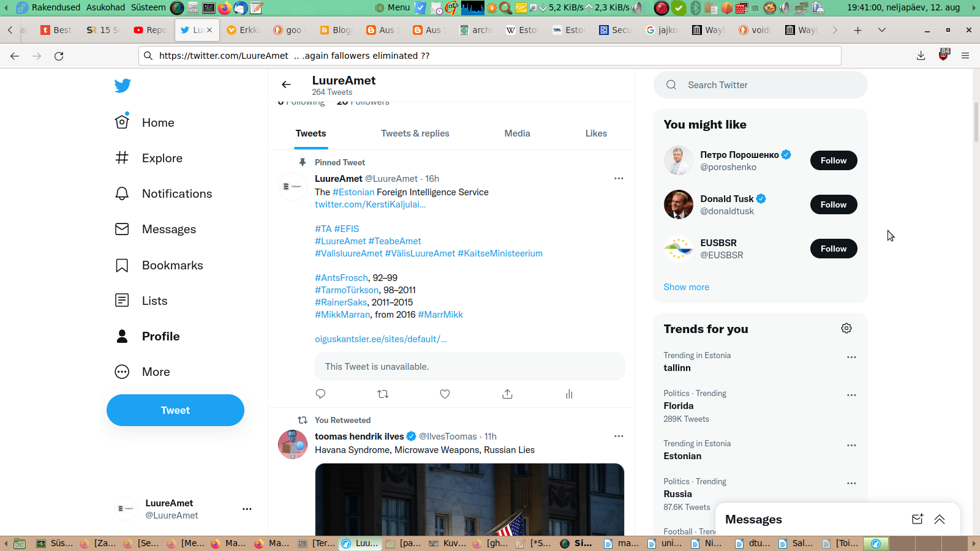The image size is (980, 551).
Task: Open options for the Florida trend
Action: click(851, 395)
